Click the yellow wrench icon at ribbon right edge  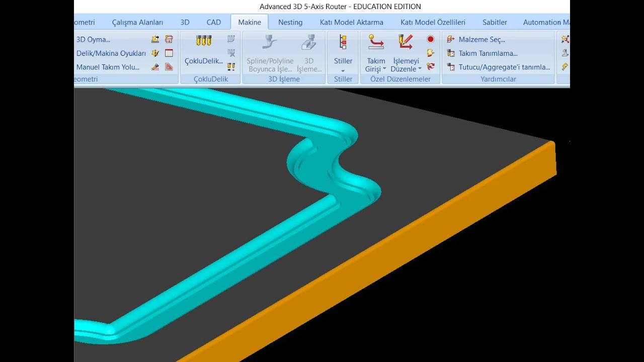click(x=566, y=66)
